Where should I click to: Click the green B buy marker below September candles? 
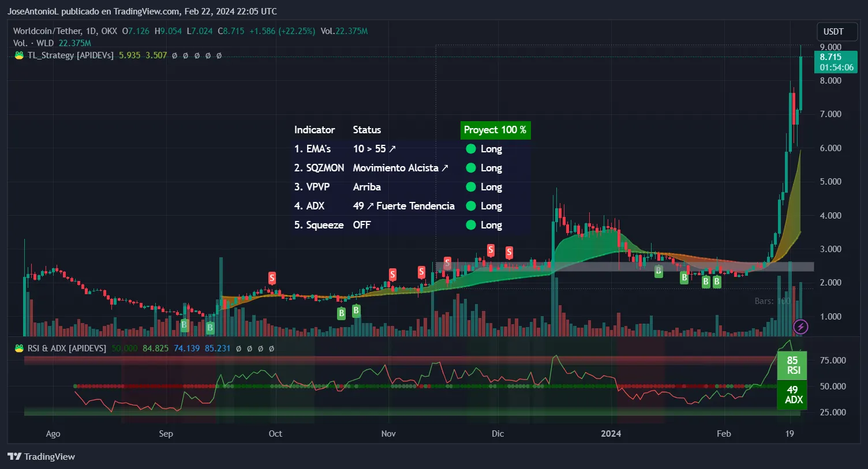click(x=184, y=325)
